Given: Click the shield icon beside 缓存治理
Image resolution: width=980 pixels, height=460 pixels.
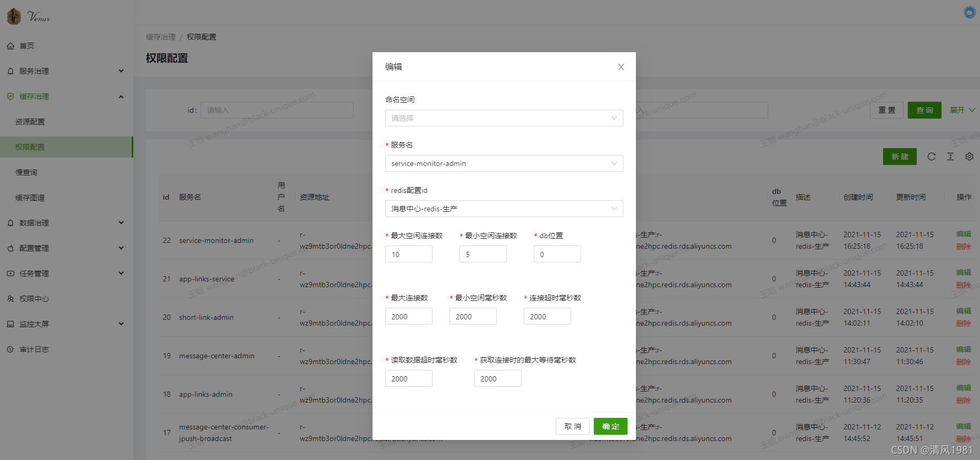Looking at the screenshot, I should click(x=11, y=96).
